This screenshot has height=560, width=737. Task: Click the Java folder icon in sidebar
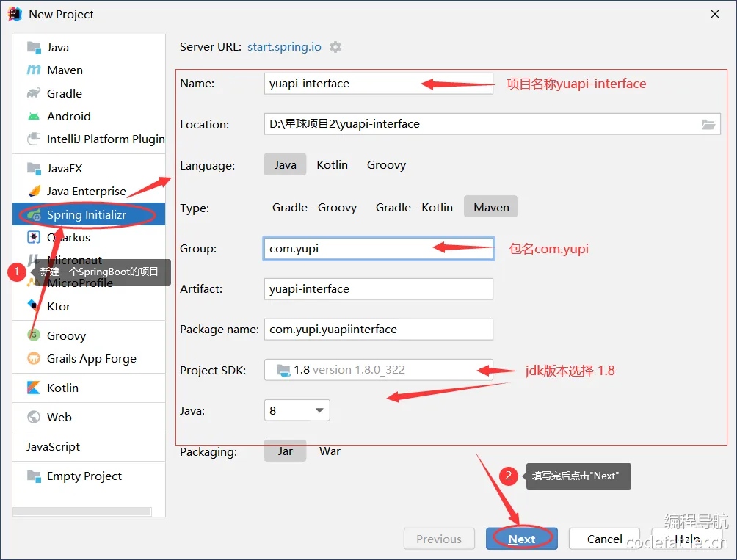(x=34, y=48)
